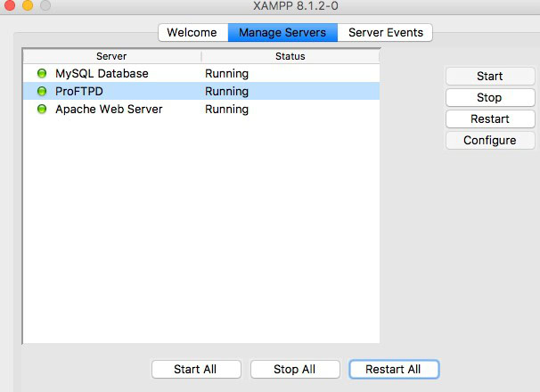Image resolution: width=540 pixels, height=392 pixels.
Task: Click Stop All servers
Action: pos(295,369)
